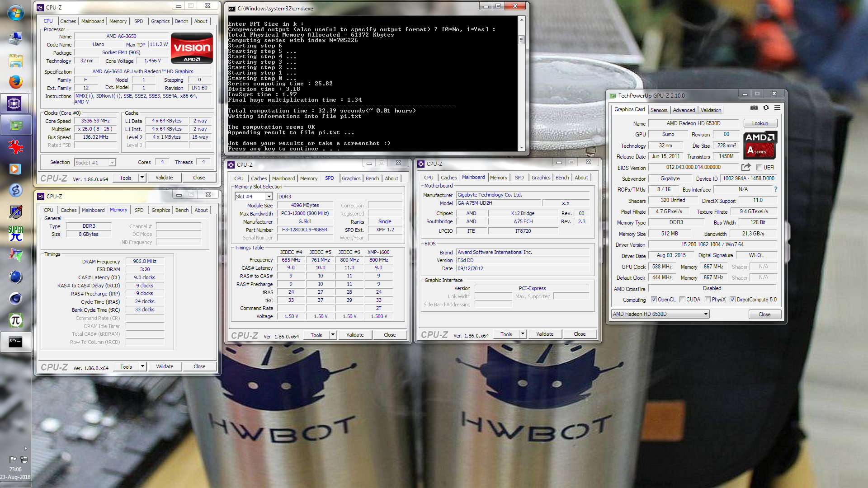Click the Lookup button in GPU-Z
This screenshot has width=868, height=488.
760,123
